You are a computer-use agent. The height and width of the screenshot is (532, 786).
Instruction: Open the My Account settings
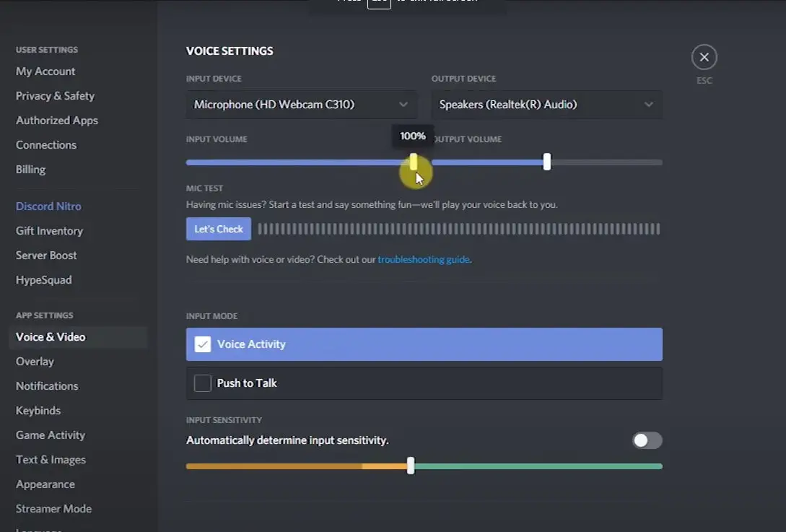(45, 71)
